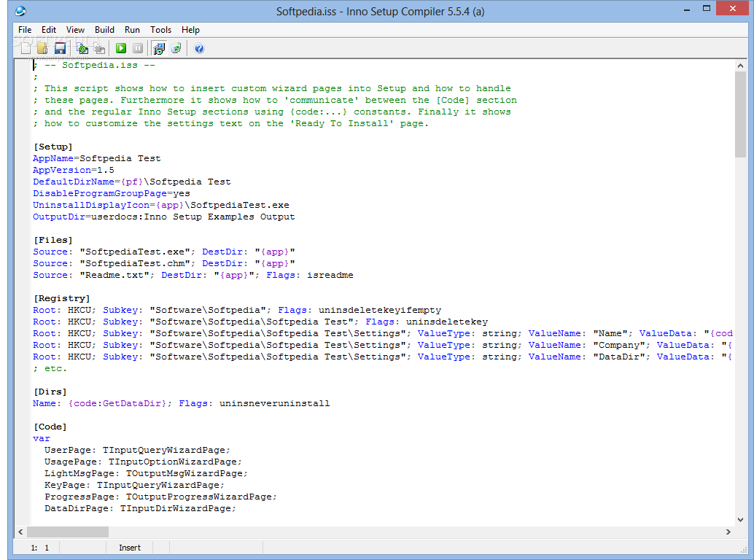Click the [Files] section header

pyautogui.click(x=53, y=241)
